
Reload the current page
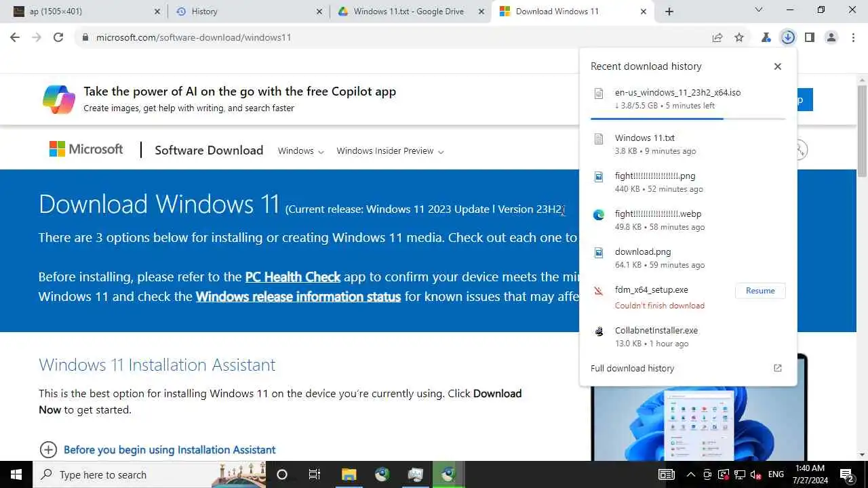coord(58,37)
